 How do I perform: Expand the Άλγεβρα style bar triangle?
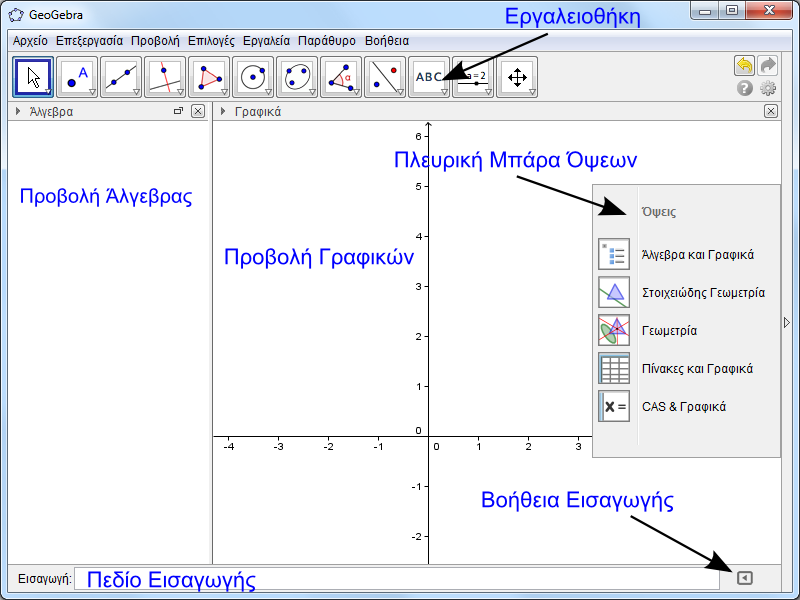(x=18, y=111)
